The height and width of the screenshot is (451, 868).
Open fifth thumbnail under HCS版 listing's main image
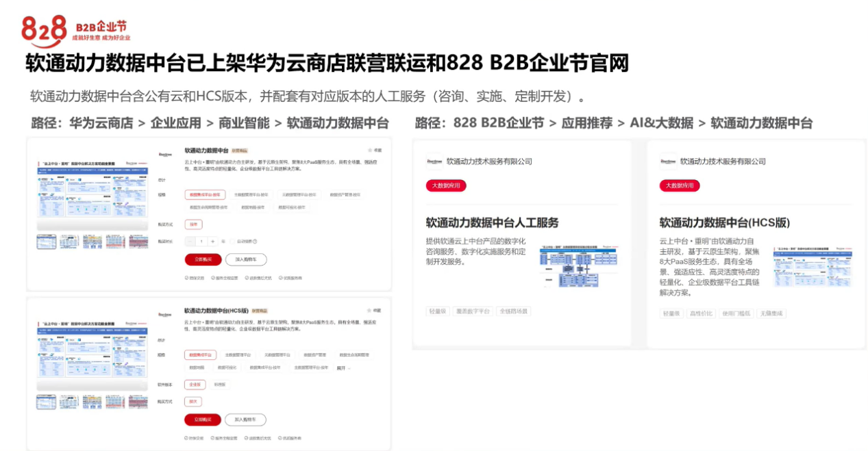point(138,402)
